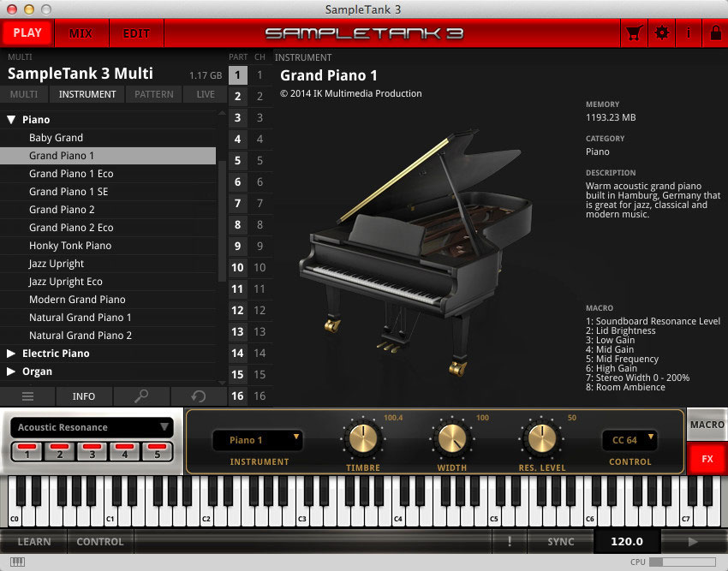728x571 pixels.
Task: Toggle effect slot 5
Action: coord(157,451)
